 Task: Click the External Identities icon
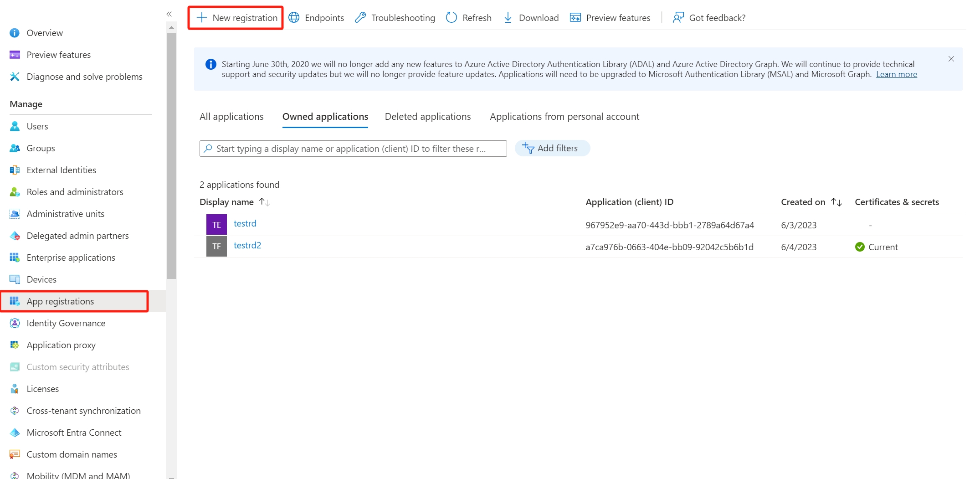15,170
